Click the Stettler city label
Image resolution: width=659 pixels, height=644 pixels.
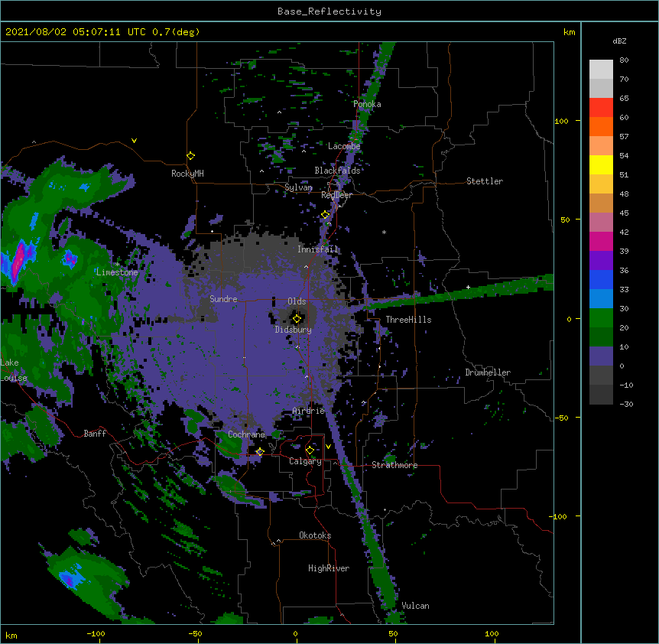(485, 181)
